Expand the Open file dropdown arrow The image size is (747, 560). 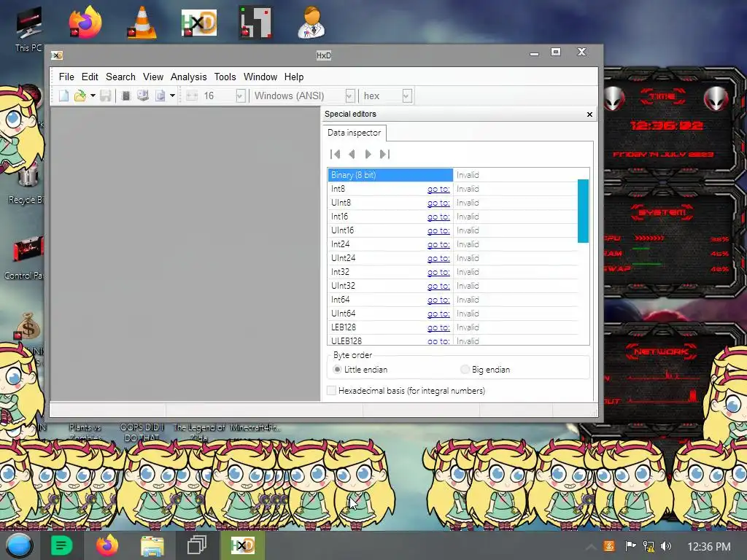[x=93, y=96]
